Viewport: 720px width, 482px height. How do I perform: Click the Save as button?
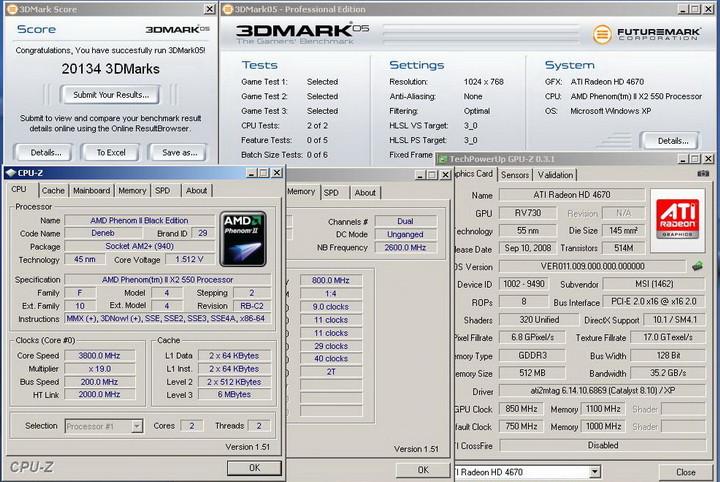point(180,152)
